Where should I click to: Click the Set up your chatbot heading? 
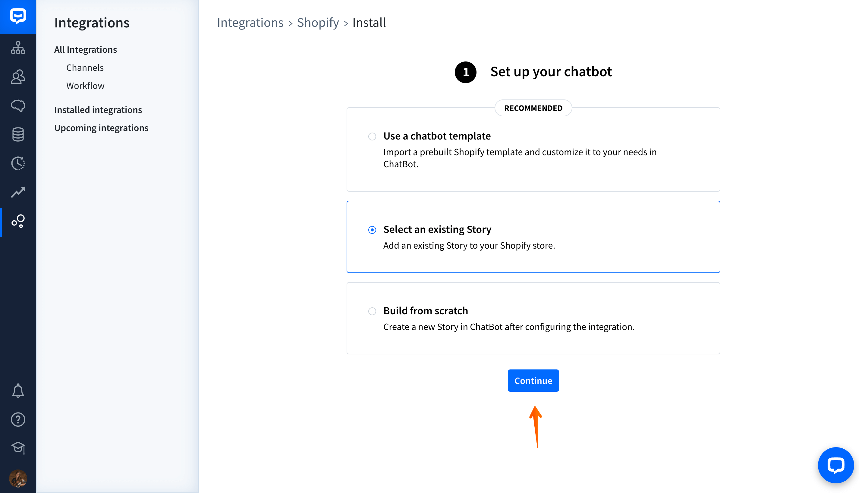(551, 72)
